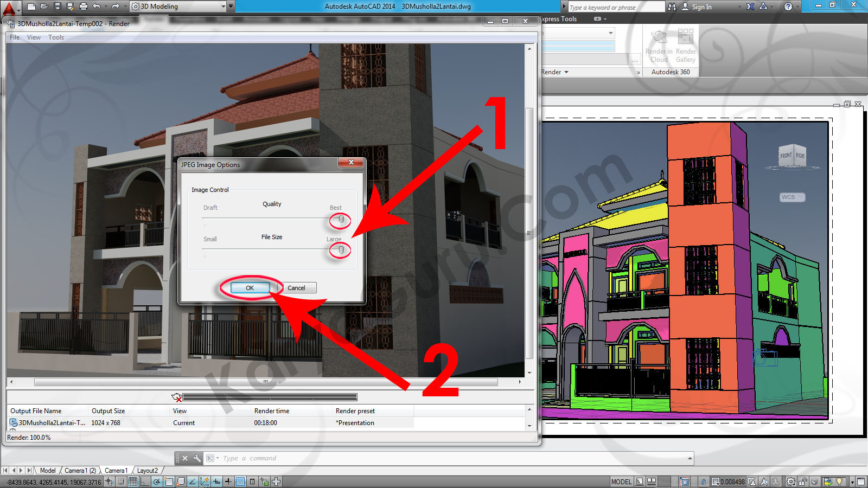Click the Quality slider handle

click(341, 219)
